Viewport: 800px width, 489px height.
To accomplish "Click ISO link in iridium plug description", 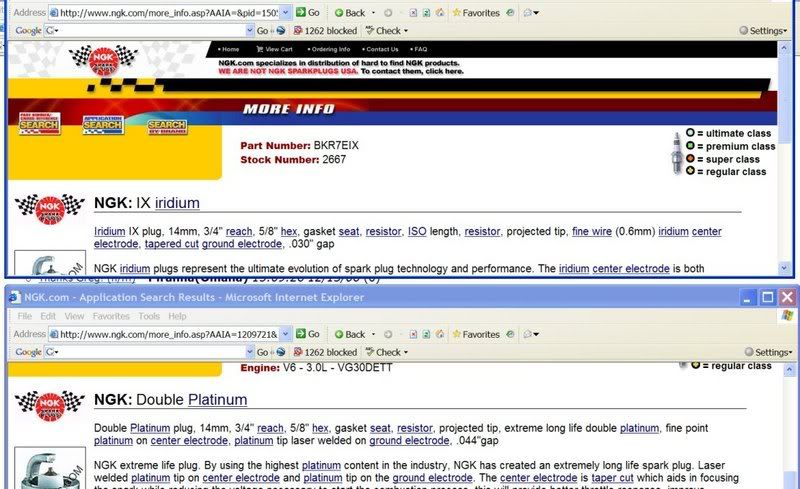I will (x=417, y=231).
